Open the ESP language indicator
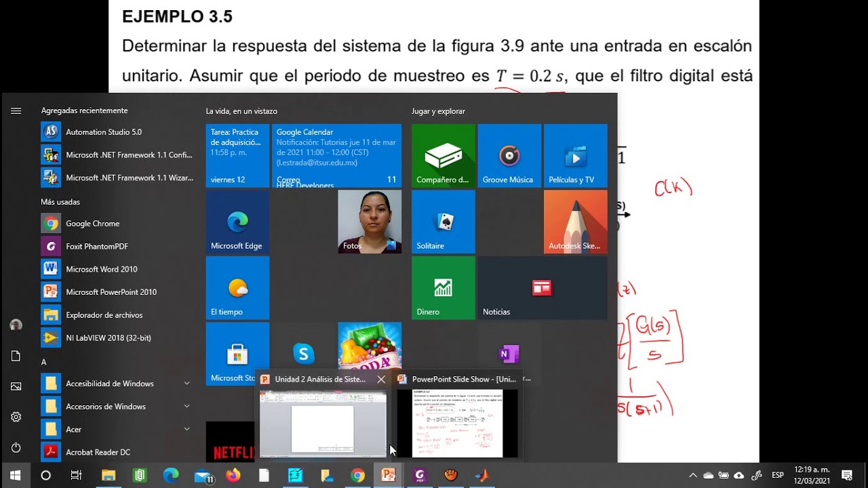This screenshot has height=488, width=868. (x=778, y=475)
